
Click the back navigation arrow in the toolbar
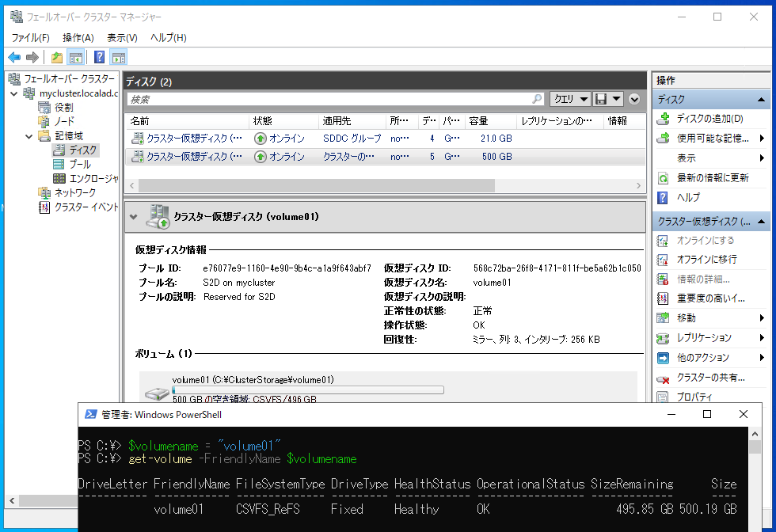click(x=13, y=56)
